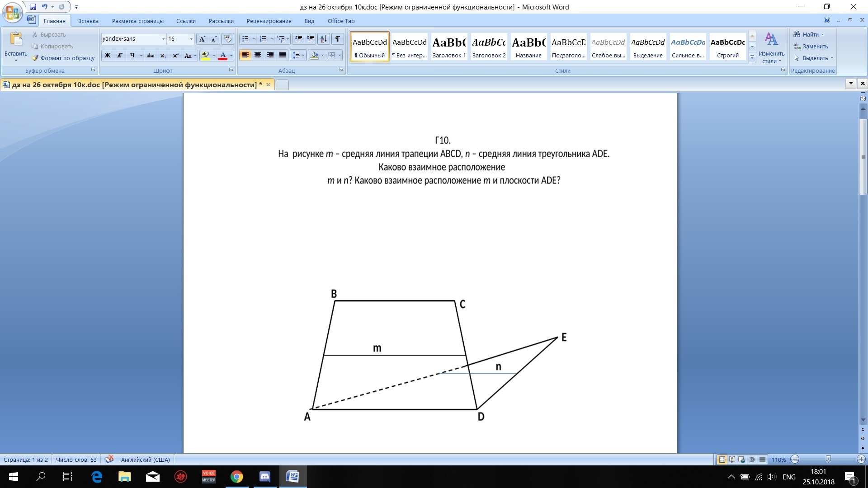
Task: Click the Sort (А-Я) icon
Action: point(324,39)
